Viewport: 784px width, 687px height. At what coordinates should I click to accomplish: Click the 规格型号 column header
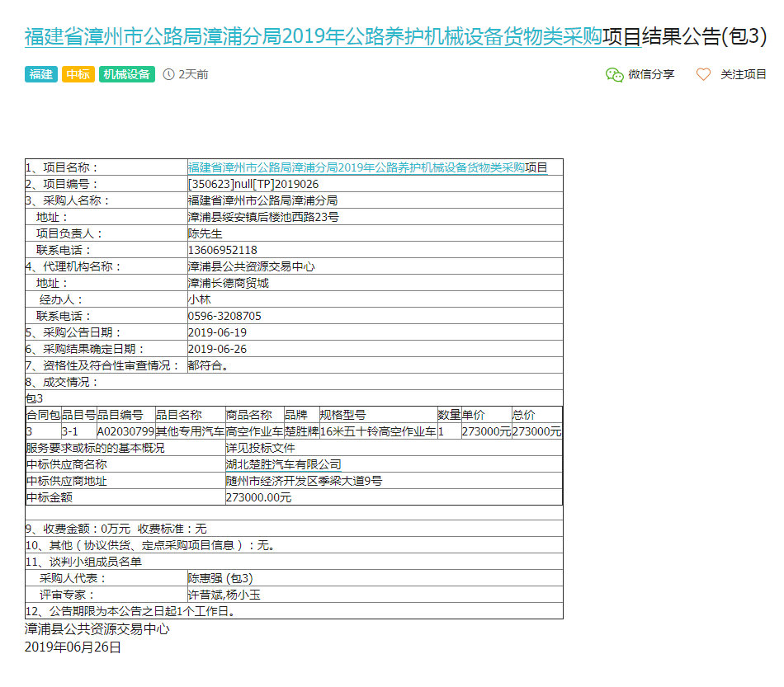click(x=342, y=415)
